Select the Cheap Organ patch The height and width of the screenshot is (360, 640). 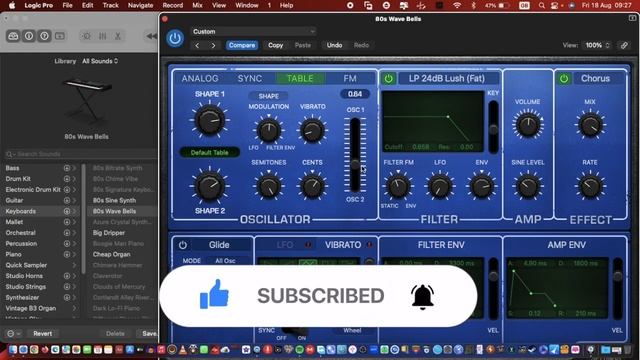coord(111,254)
